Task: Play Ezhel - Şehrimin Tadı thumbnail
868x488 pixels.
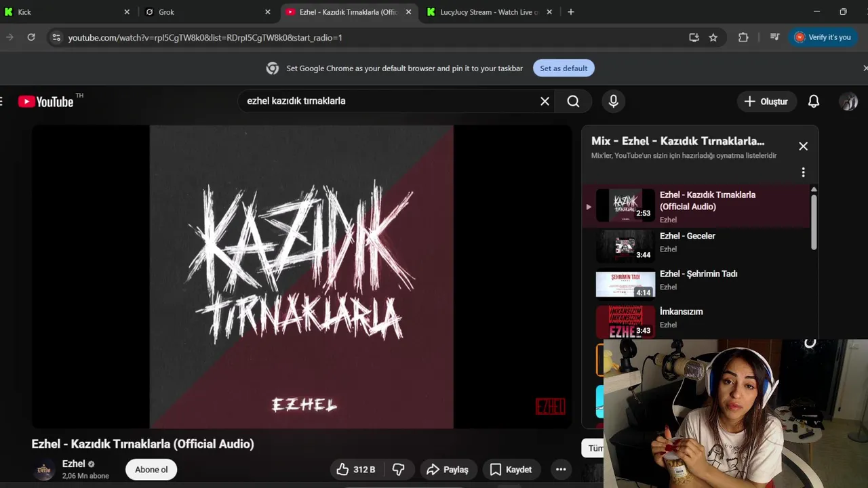Action: pyautogui.click(x=625, y=284)
